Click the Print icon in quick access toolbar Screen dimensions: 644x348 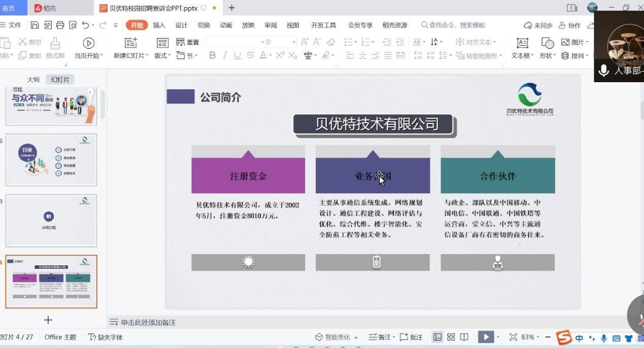[x=60, y=25]
